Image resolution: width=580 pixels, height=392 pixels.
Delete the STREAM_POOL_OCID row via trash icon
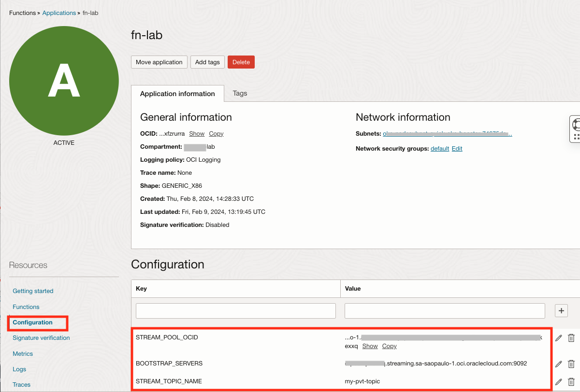[x=571, y=338]
